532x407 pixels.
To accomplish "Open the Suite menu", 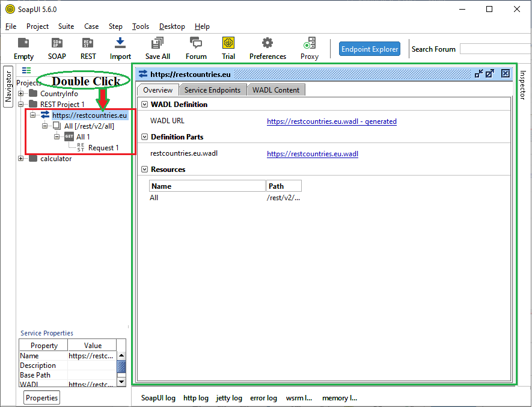I will coord(66,26).
